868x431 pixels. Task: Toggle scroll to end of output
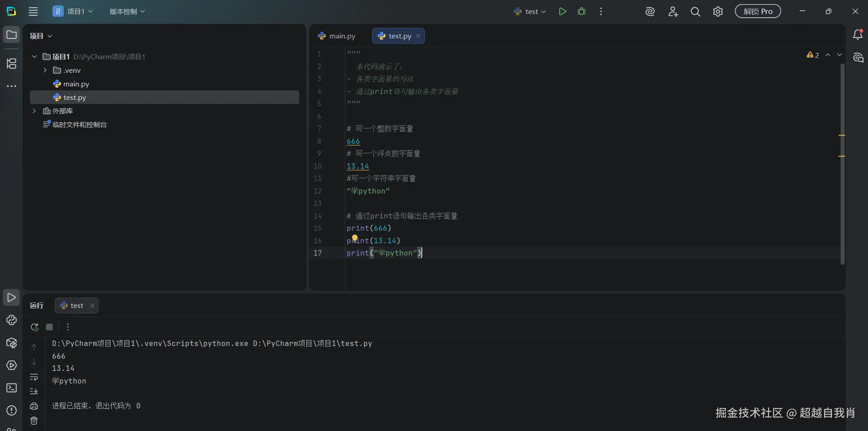(34, 391)
